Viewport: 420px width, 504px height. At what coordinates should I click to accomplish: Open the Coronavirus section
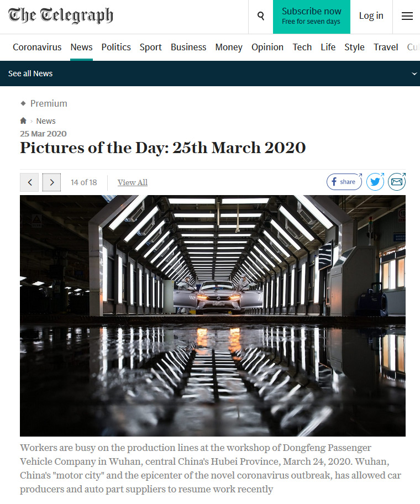tap(37, 48)
